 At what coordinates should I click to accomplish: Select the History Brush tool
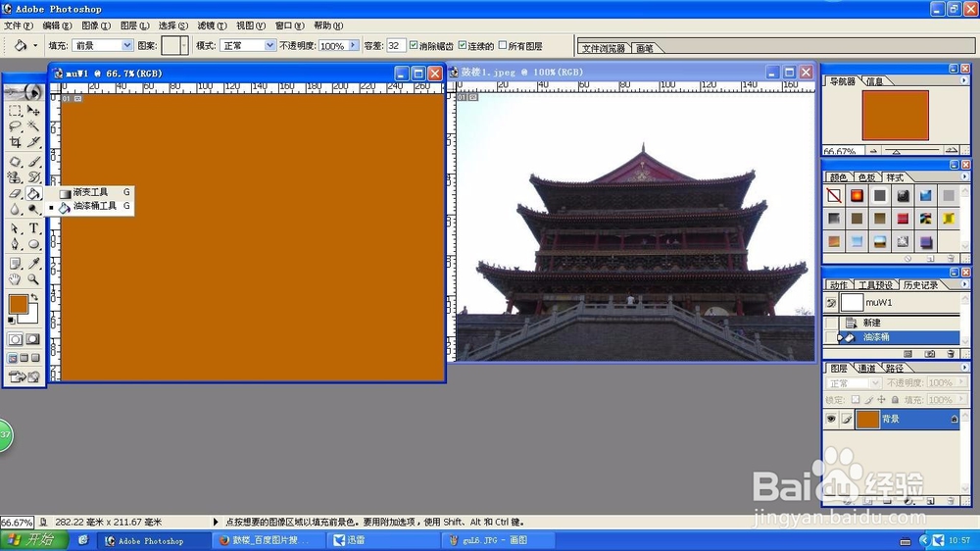pos(33,177)
